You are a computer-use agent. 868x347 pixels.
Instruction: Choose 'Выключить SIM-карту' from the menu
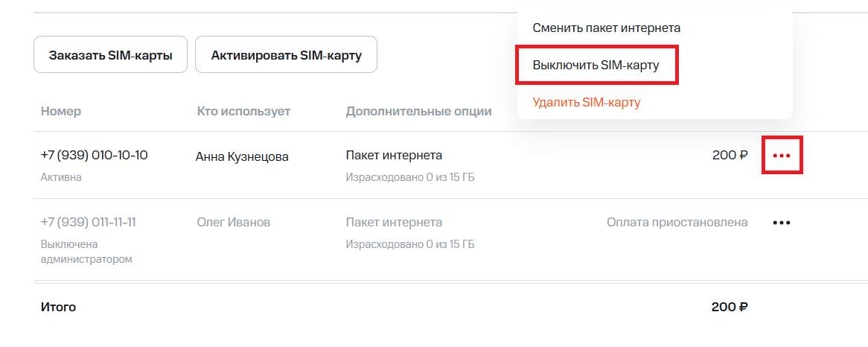(596, 66)
